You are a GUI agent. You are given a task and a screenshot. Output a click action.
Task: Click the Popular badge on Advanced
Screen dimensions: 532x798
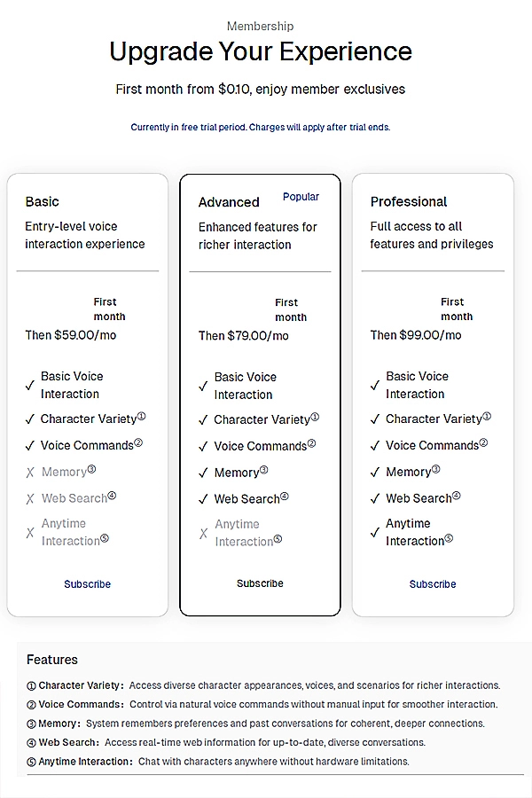301,197
